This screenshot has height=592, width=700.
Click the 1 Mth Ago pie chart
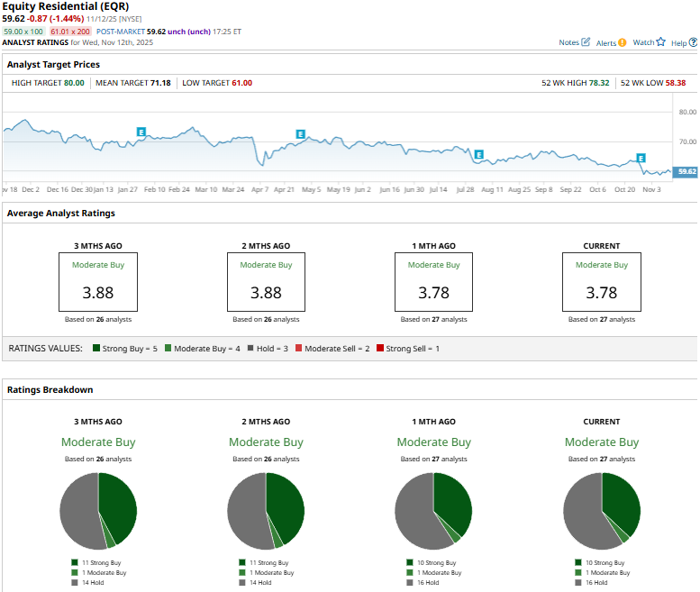[433, 510]
